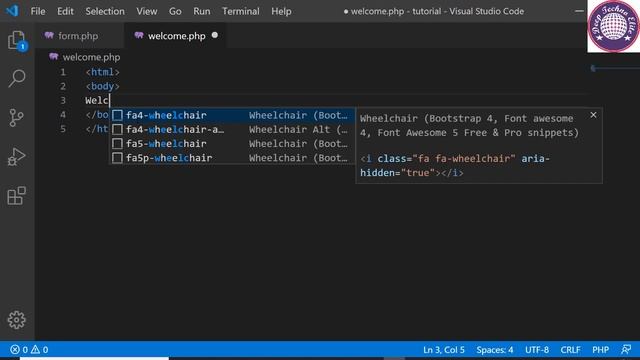This screenshot has height=360, width=640.
Task: Click line number 5 in gutter
Action: 63,129
